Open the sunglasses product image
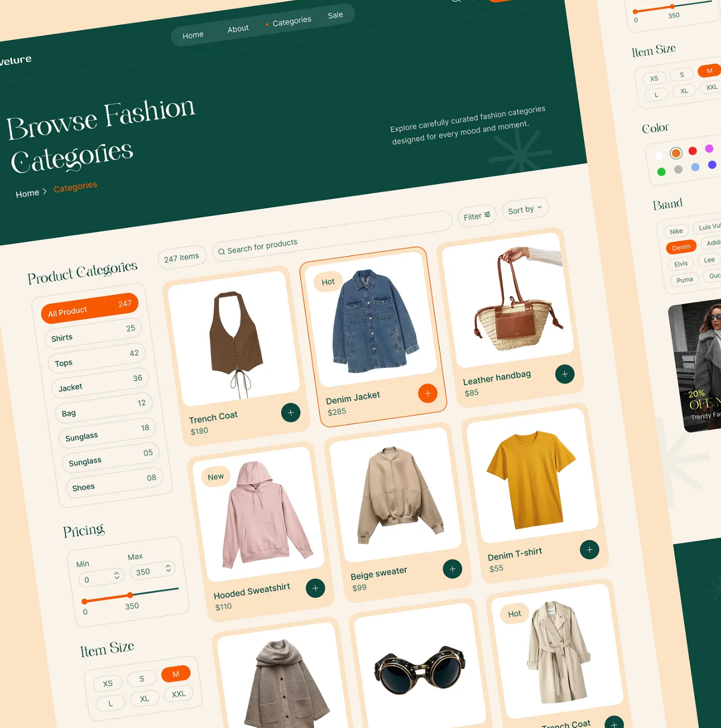 point(420,671)
